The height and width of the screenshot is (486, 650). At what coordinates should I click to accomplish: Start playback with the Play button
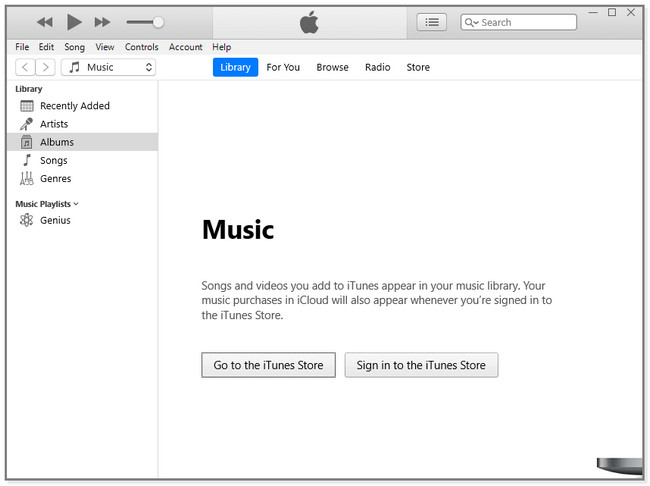pos(74,22)
